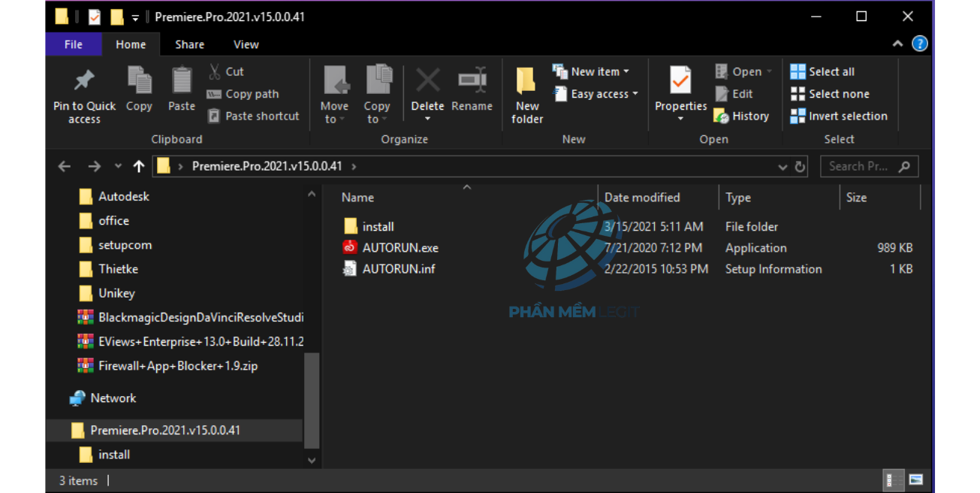980x493 pixels.
Task: Click the Rename icon in Organize group
Action: click(472, 81)
